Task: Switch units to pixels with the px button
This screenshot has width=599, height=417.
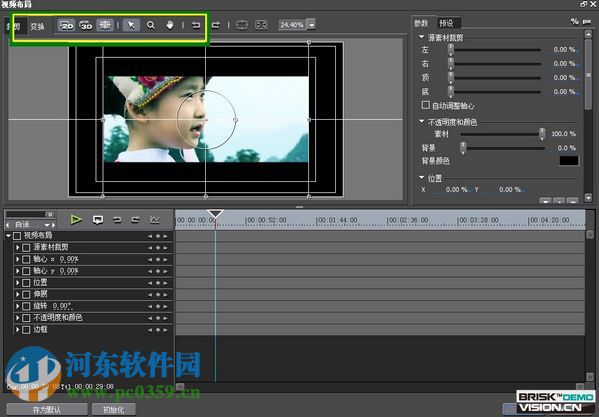Action: [x=587, y=21]
